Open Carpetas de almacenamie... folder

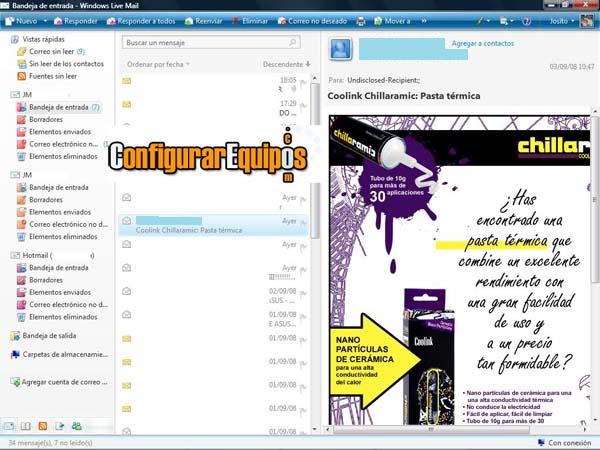(59, 354)
